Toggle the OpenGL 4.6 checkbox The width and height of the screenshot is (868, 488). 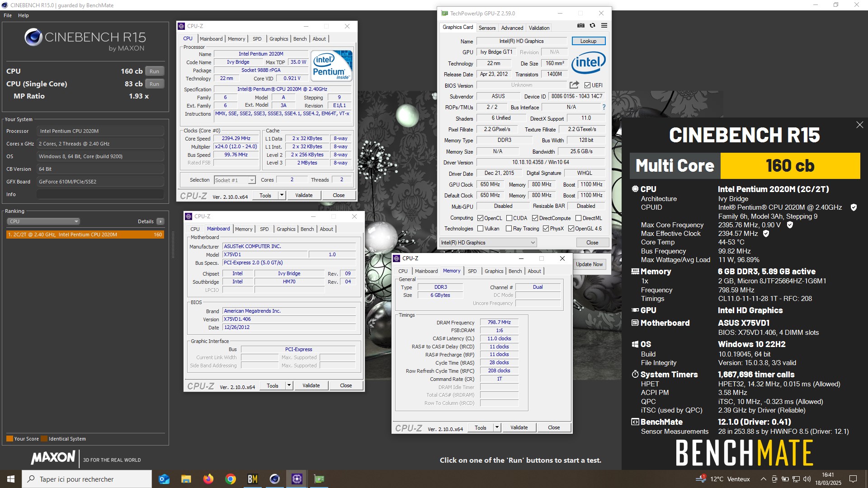pos(571,229)
